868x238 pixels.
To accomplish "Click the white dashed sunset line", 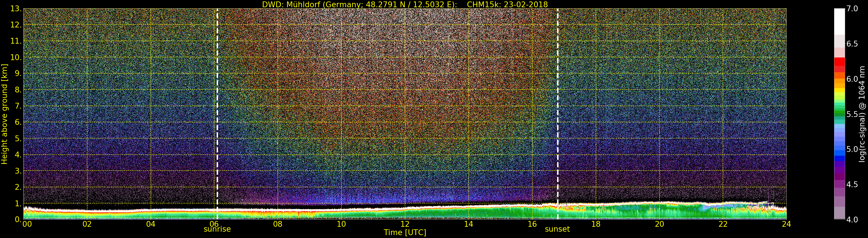I will point(558,114).
